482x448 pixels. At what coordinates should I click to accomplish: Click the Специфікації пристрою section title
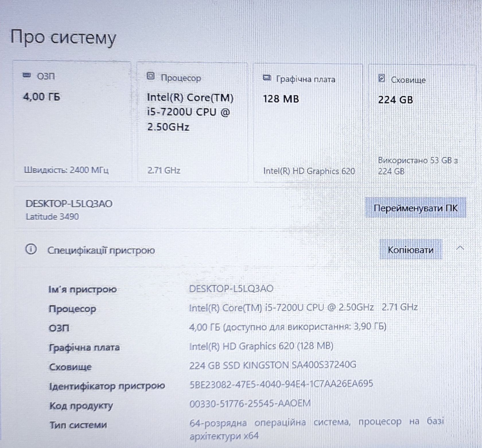[x=101, y=250]
